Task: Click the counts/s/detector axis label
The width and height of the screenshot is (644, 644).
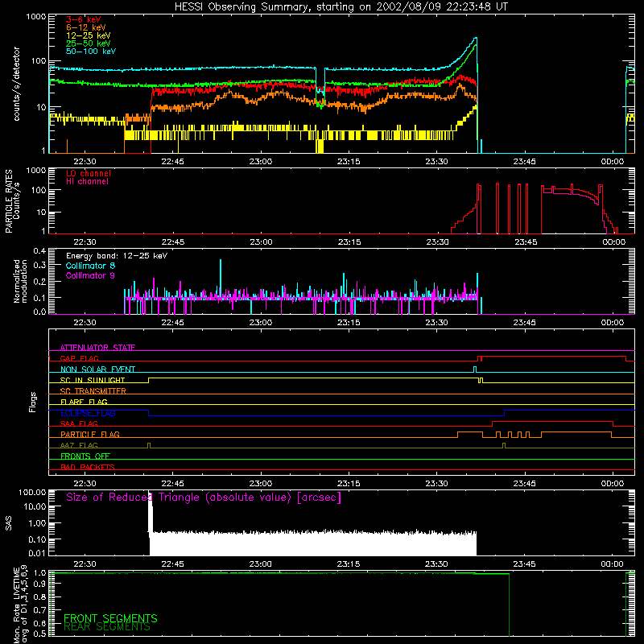Action: [x=17, y=84]
